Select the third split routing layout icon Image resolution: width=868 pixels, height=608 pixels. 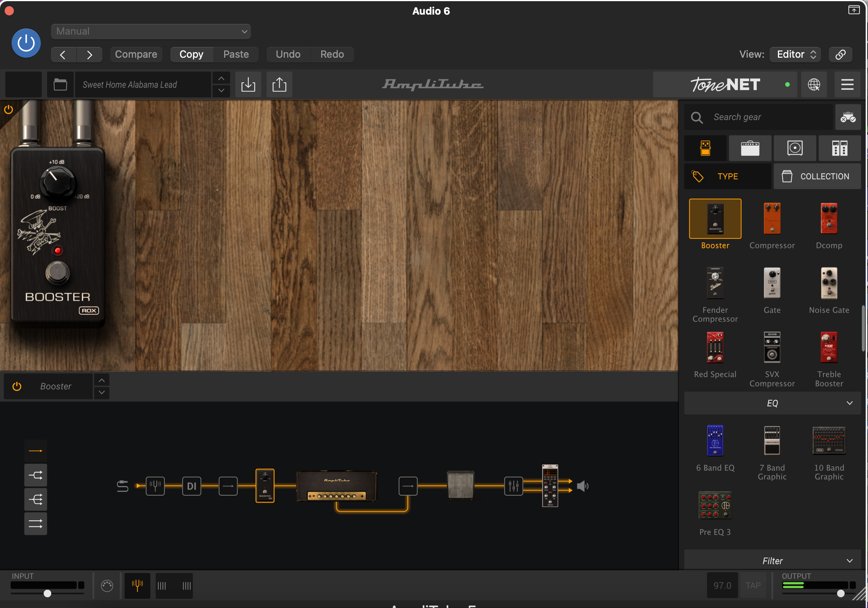35,499
